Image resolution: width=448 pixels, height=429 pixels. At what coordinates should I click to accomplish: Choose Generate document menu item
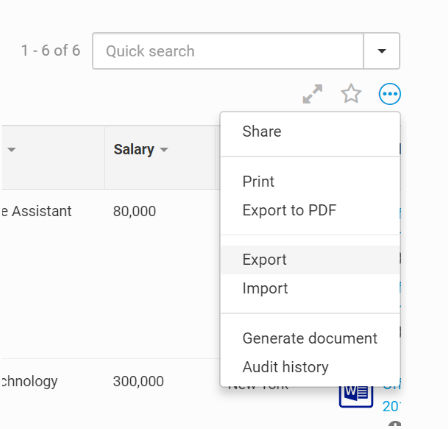pos(310,338)
